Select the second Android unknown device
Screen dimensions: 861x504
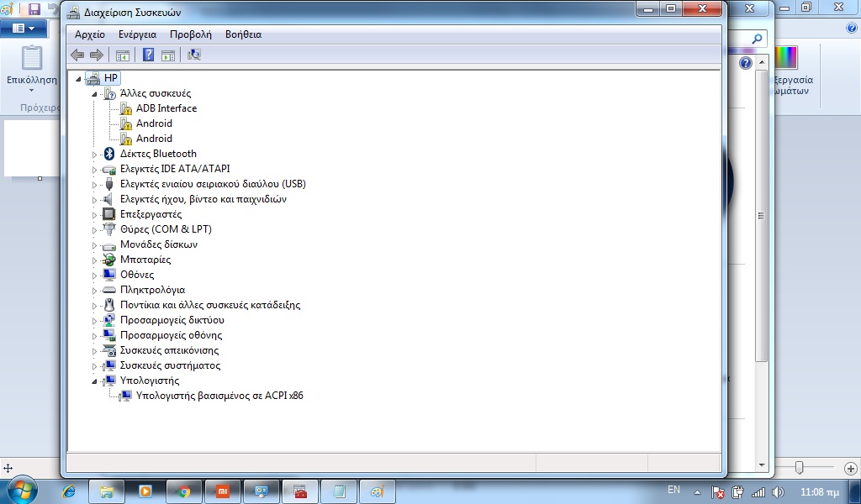point(155,139)
